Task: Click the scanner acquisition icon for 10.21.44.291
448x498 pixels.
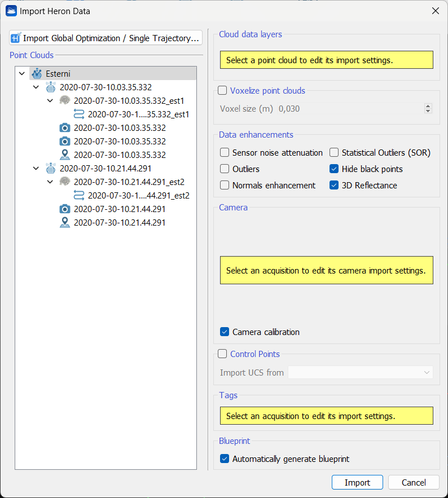Action: point(51,169)
